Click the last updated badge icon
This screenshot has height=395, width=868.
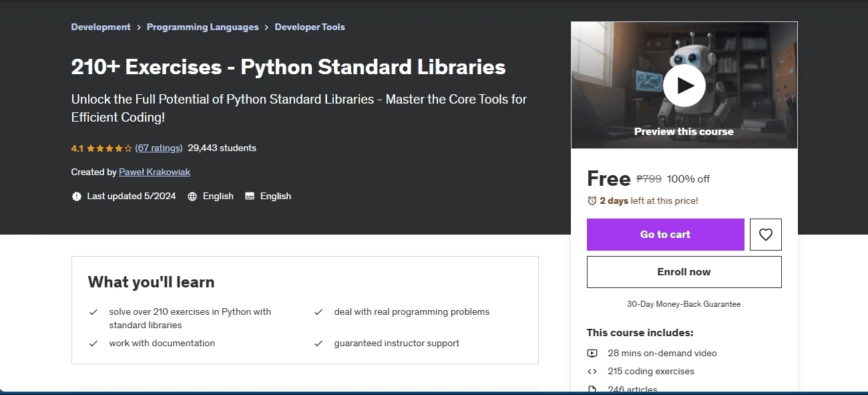[x=76, y=196]
